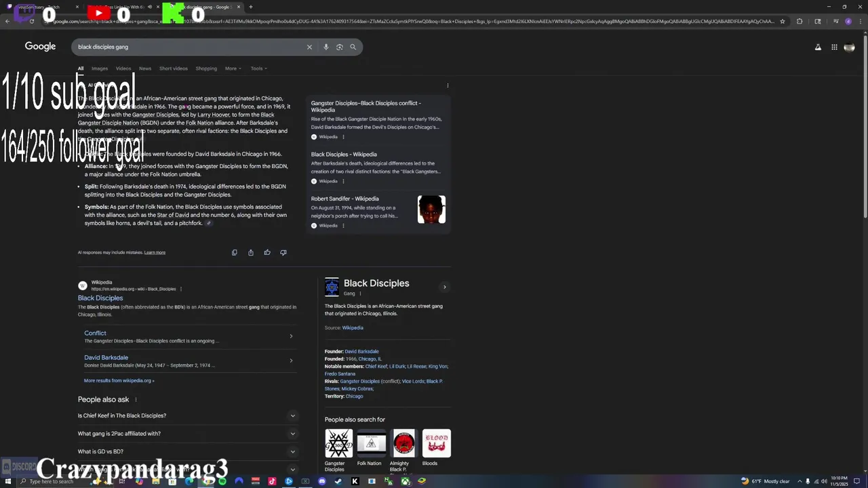This screenshot has height=488, width=868.
Task: Open the Google account avatar
Action: [x=849, y=47]
